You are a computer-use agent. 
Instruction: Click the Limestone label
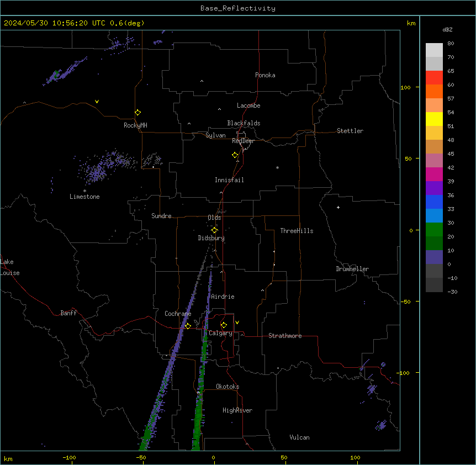(84, 197)
